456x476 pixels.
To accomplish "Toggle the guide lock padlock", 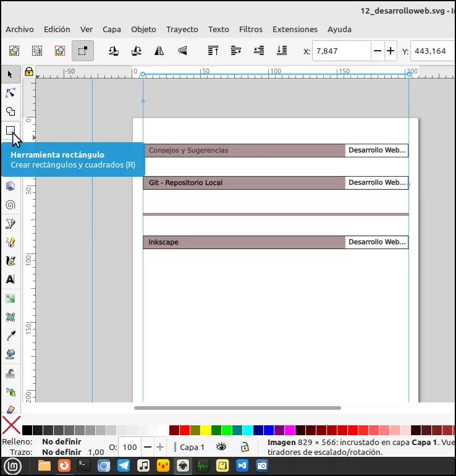I will pyautogui.click(x=29, y=72).
